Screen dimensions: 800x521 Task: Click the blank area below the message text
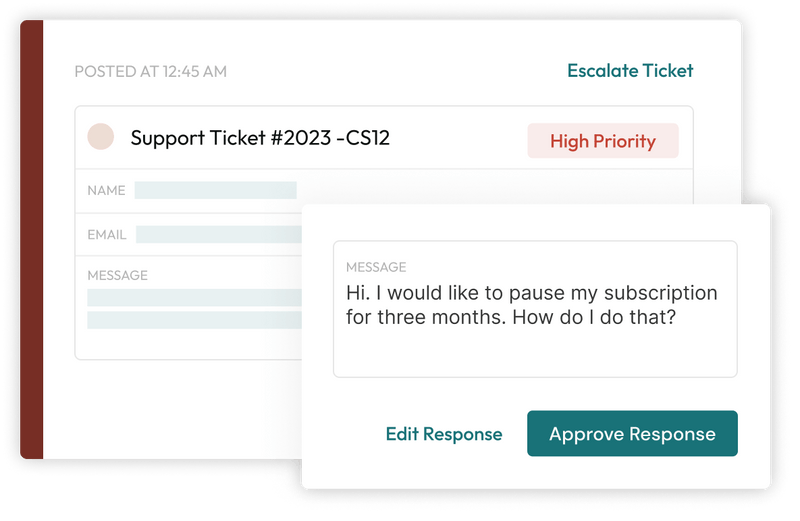(x=534, y=355)
